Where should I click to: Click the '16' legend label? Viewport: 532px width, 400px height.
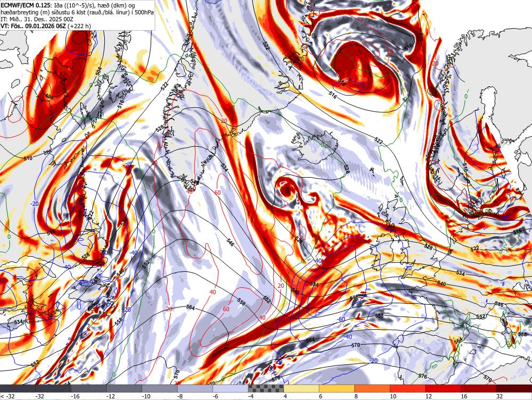click(x=464, y=396)
